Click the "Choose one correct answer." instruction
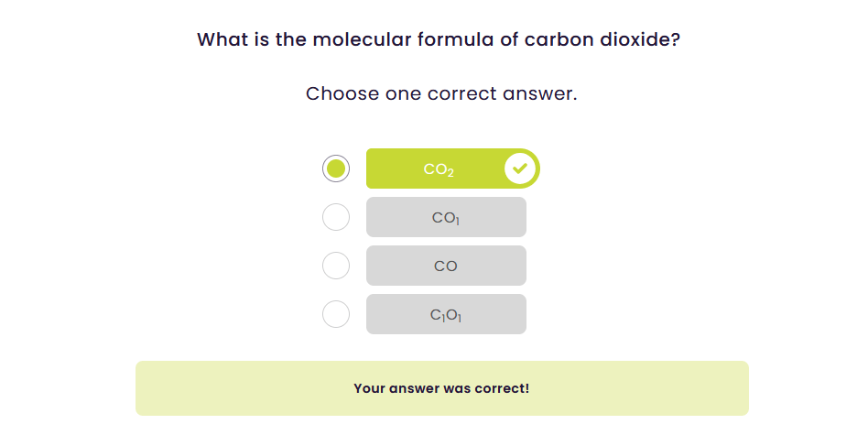Image resolution: width=868 pixels, height=424 pixels. point(441,93)
